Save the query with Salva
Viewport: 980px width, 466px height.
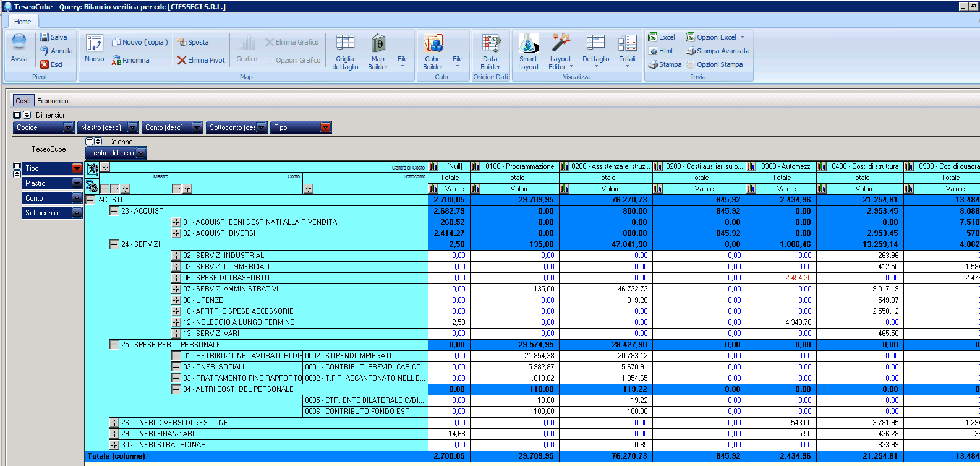54,37
